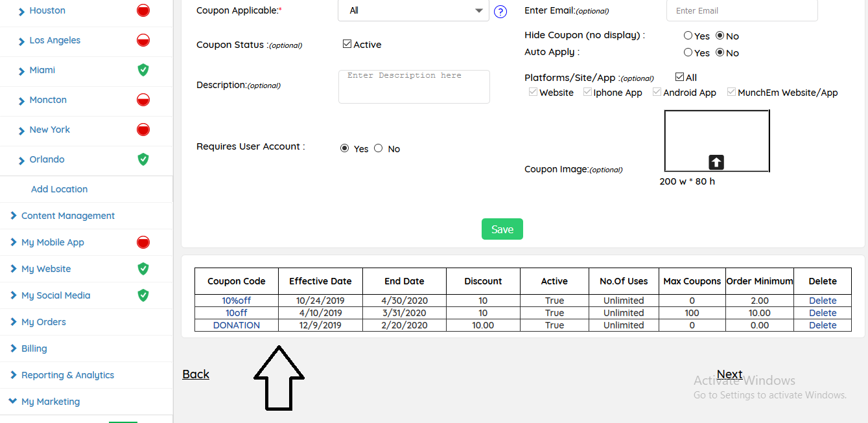Screen dimensions: 868x423
Task: Open Reporting & Analytics menu item
Action: 67,375
